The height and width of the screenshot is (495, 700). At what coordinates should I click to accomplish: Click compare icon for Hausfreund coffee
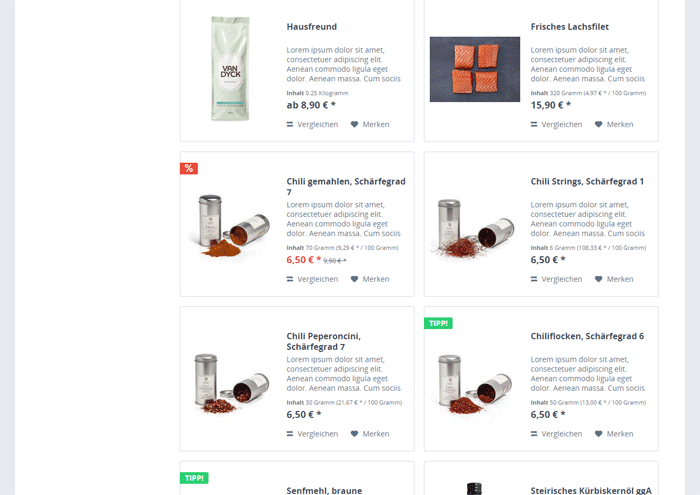point(290,125)
